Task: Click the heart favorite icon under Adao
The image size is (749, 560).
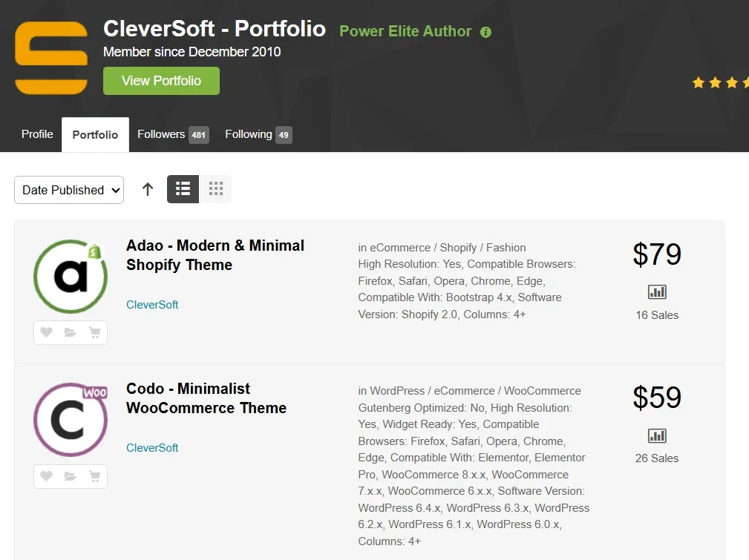Action: [x=46, y=333]
